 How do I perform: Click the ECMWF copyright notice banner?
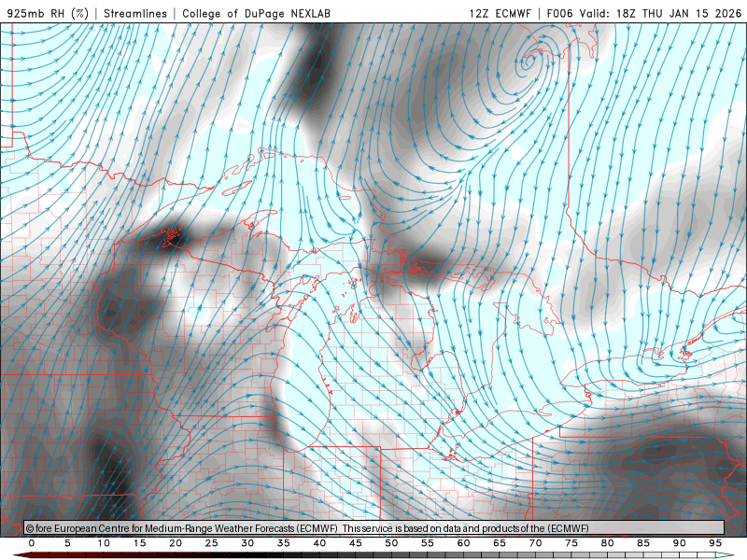point(374,527)
